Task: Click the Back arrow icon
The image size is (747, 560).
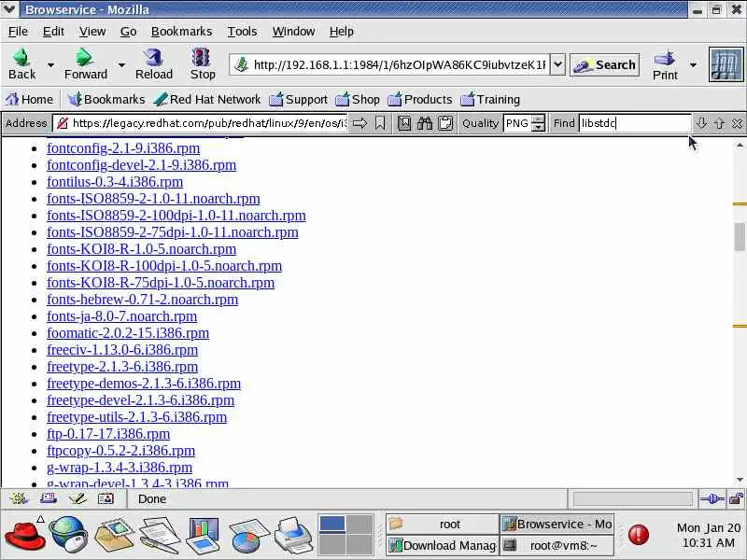Action: (x=21, y=57)
